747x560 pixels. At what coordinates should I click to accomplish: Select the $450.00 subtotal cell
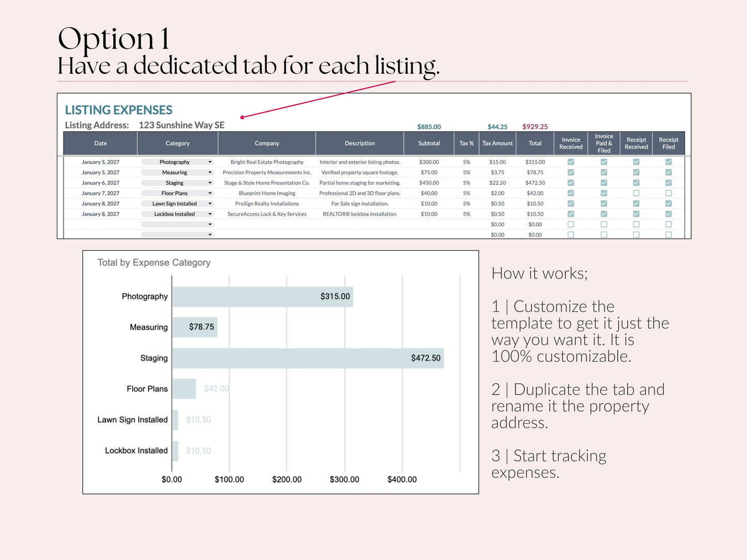(x=429, y=183)
